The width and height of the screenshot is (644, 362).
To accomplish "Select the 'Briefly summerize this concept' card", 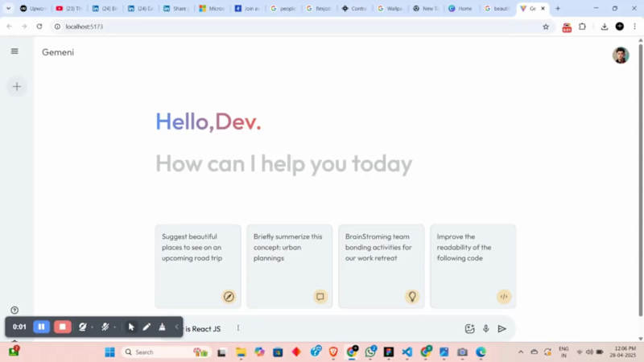I will 290,266.
